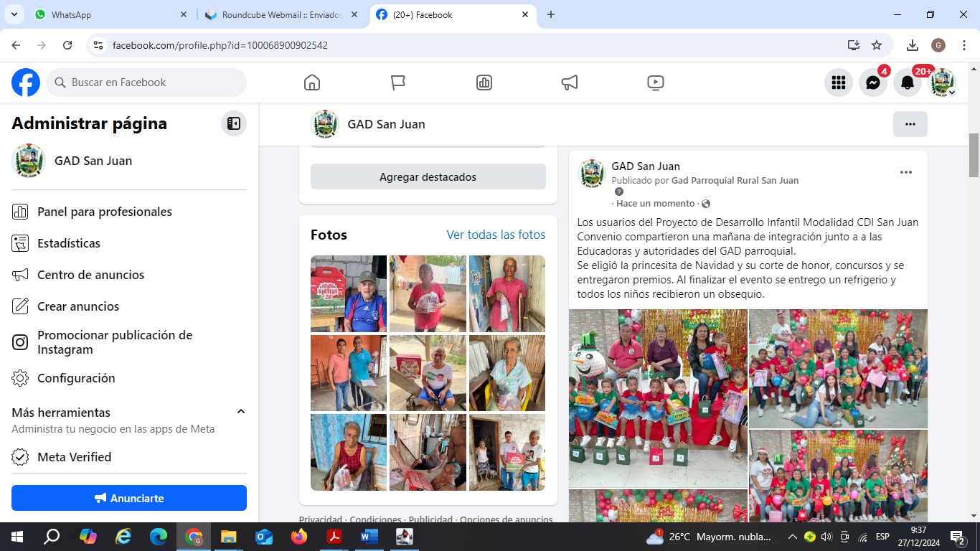The height and width of the screenshot is (551, 980).
Task: Open the Ads megaphone icon in top bar
Action: pyautogui.click(x=570, y=83)
